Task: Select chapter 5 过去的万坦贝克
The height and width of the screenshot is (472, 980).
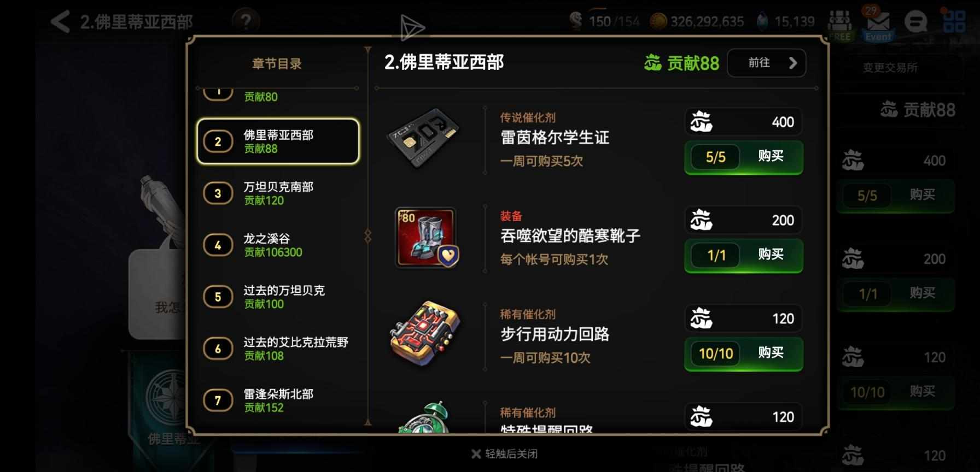Action: pyautogui.click(x=278, y=297)
